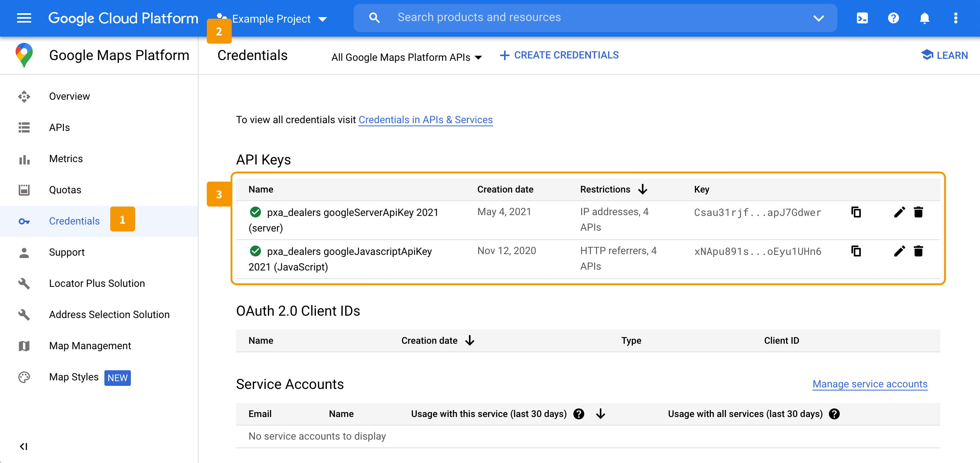
Task: Follow Credentials in APIs & Services link
Action: click(x=425, y=120)
